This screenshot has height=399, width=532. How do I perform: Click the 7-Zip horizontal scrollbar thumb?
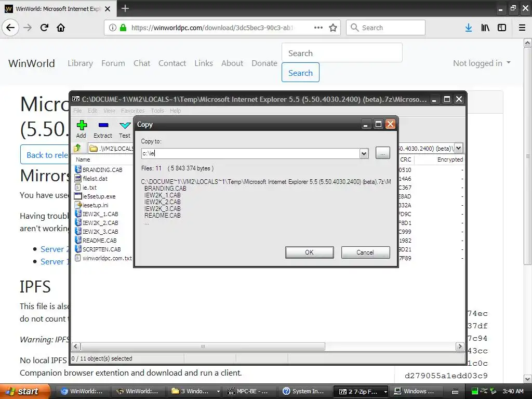coord(203,347)
